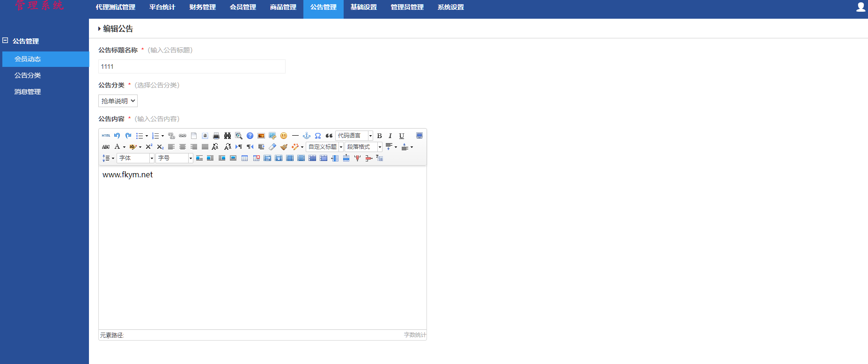The width and height of the screenshot is (868, 364).
Task: Toggle italic formatting in the editor
Action: (390, 136)
